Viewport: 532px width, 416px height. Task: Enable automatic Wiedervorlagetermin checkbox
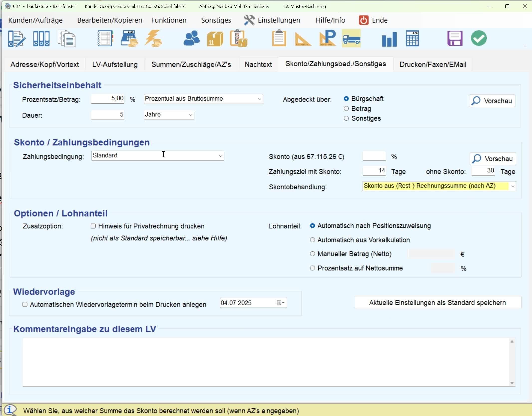click(x=25, y=304)
